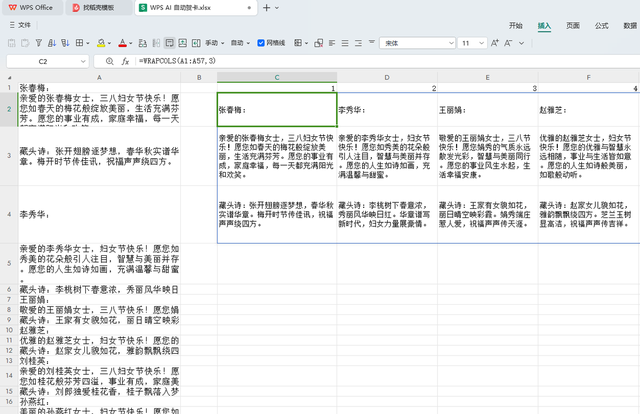
Task: Select column E header
Action: pos(487,77)
